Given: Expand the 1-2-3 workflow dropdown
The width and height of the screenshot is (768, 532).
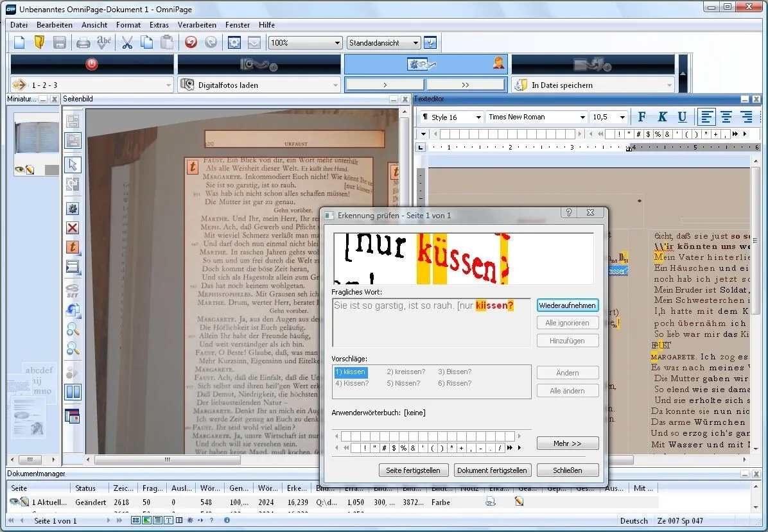Looking at the screenshot, I should click(169, 84).
